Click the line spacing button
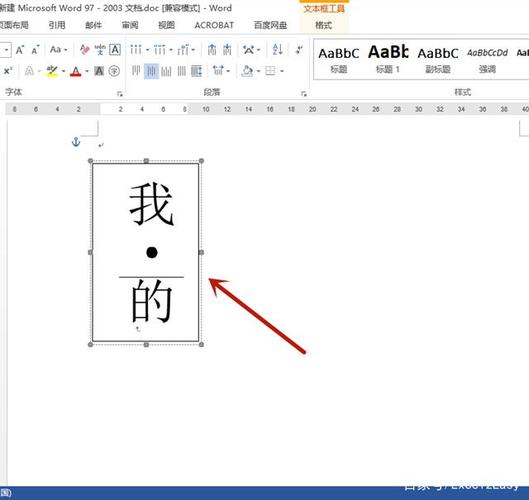 coord(218,71)
